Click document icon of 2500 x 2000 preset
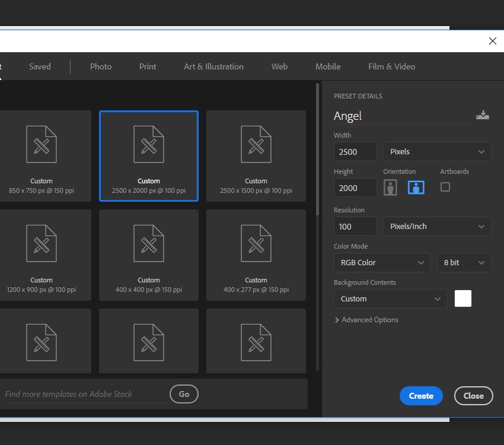The height and width of the screenshot is (445, 504). [149, 144]
